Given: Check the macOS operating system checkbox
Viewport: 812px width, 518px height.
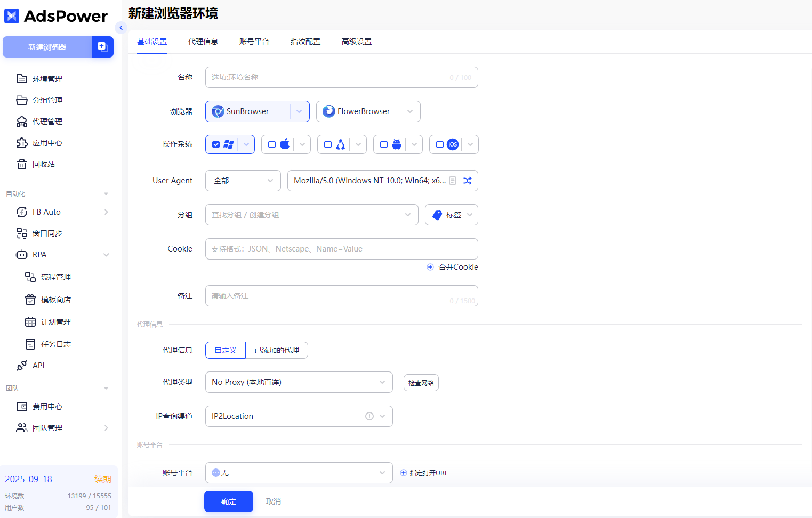Looking at the screenshot, I should (x=272, y=144).
